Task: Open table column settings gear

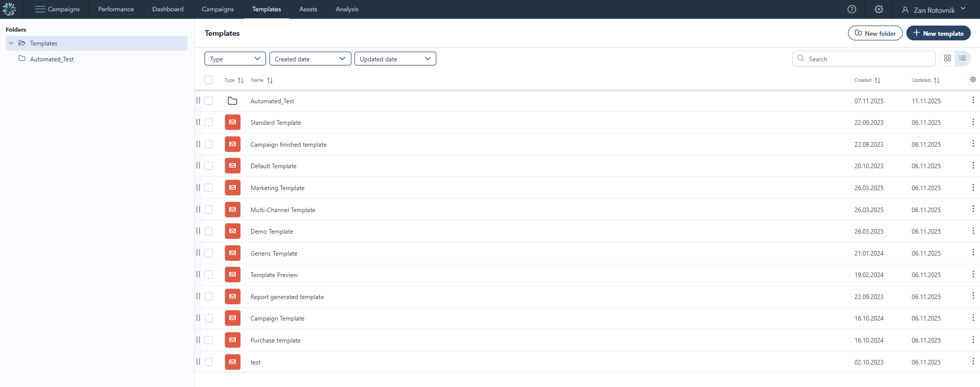Action: point(973,80)
